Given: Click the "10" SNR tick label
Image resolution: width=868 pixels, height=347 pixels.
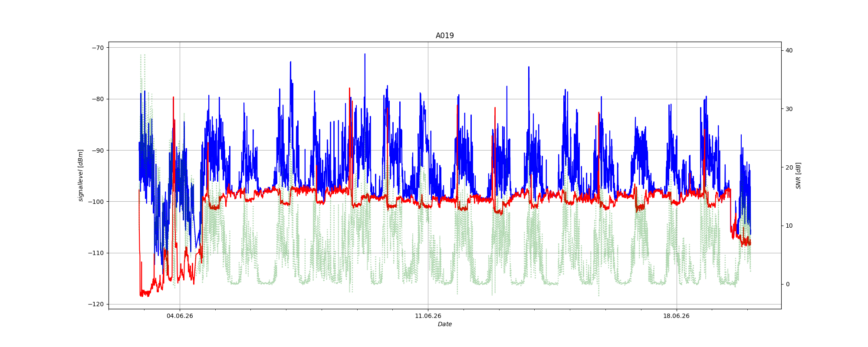Looking at the screenshot, I should point(789,226).
